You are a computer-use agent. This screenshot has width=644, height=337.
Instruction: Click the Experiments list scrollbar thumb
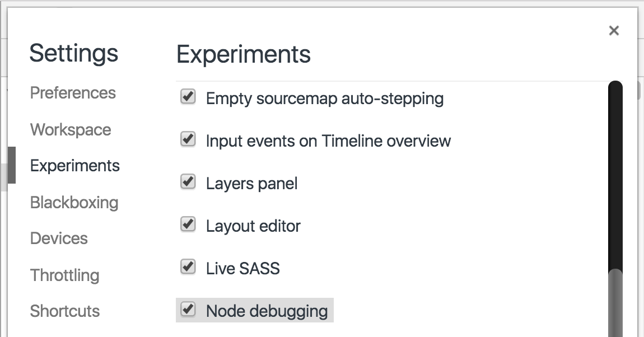(x=615, y=303)
